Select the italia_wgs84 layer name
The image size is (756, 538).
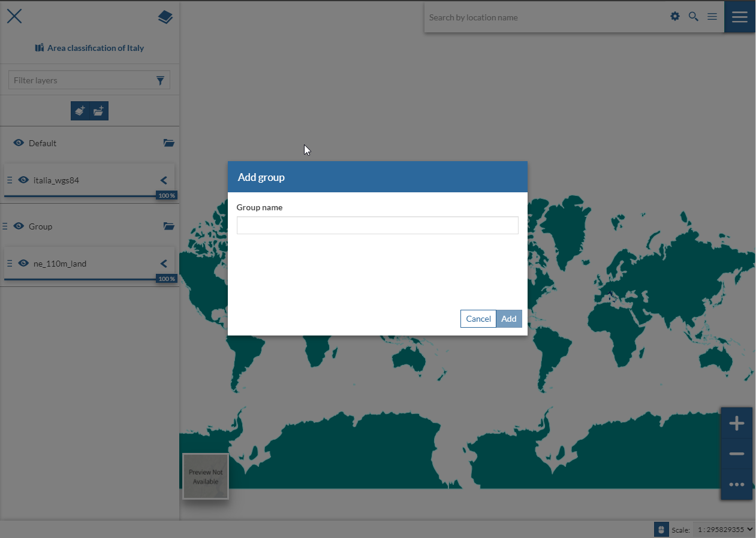coord(56,180)
